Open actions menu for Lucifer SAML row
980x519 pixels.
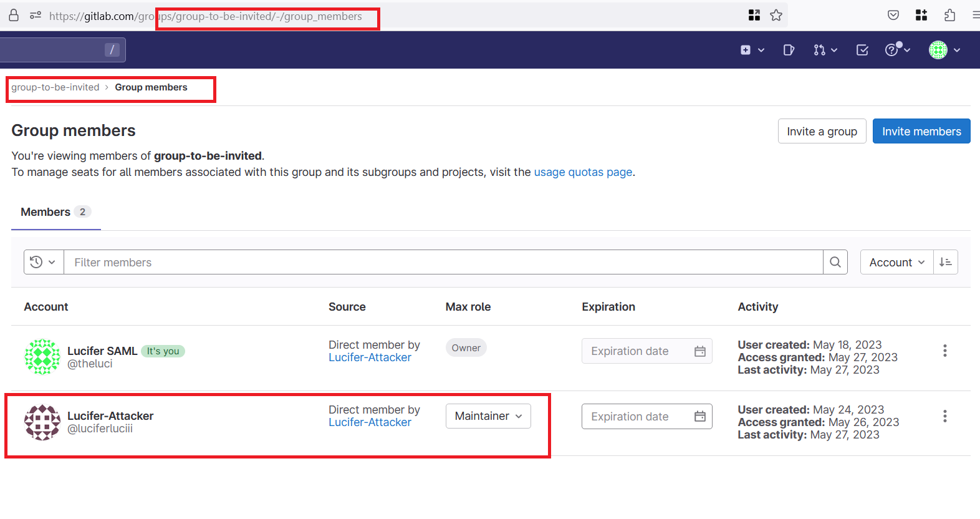pyautogui.click(x=944, y=351)
